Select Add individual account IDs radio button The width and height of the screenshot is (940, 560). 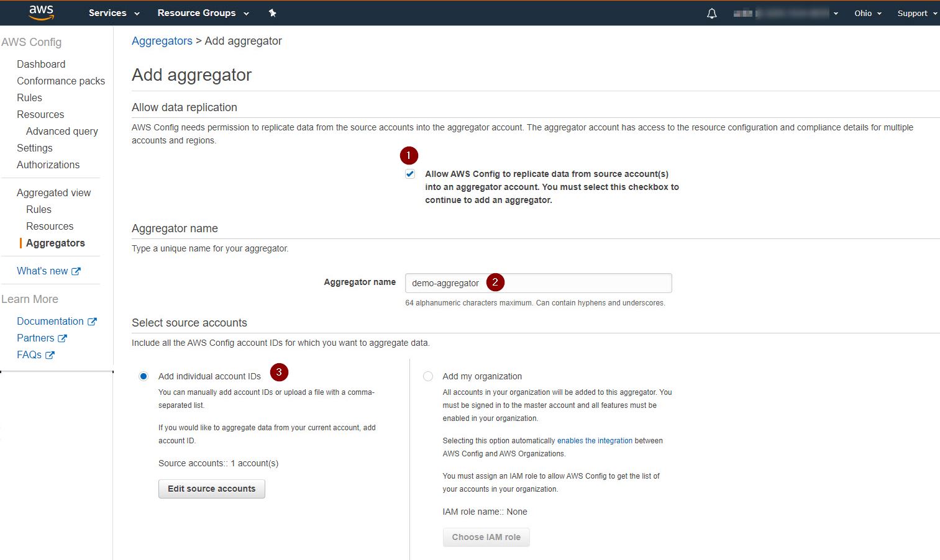144,376
